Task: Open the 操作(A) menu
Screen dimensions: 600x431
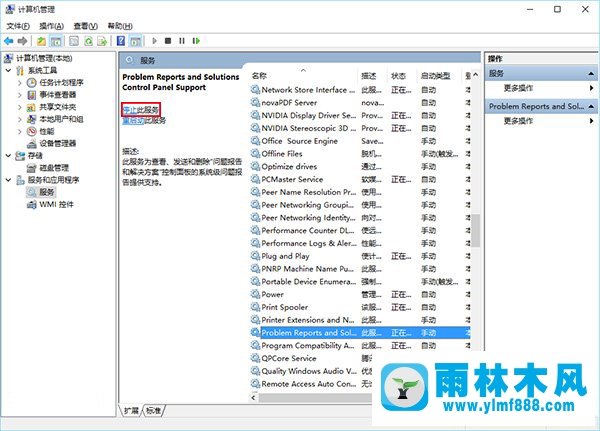Action: 52,26
